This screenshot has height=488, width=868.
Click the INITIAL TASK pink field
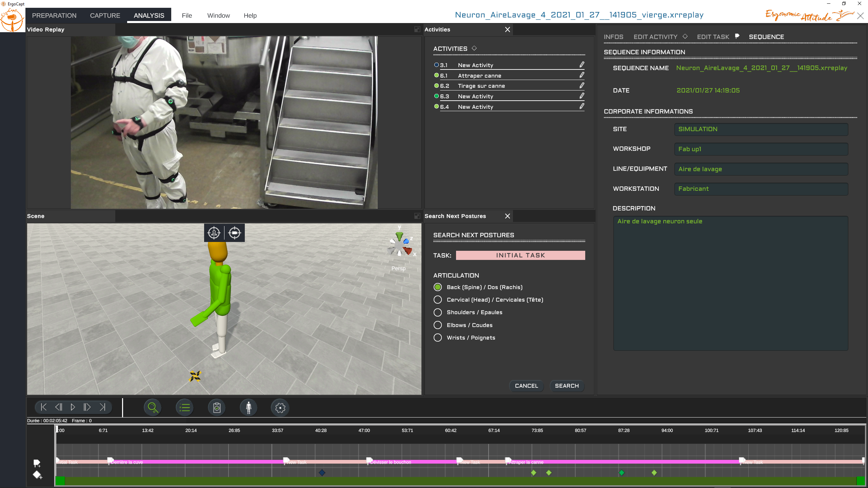tap(520, 255)
